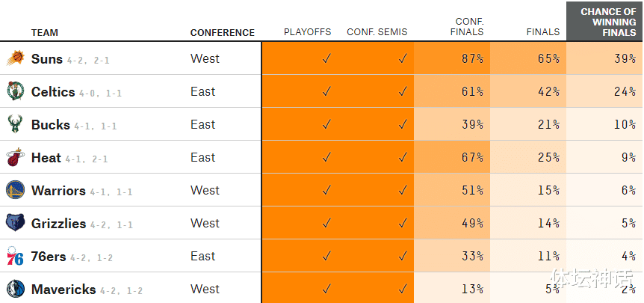The width and height of the screenshot is (644, 303).
Task: Open the Grizzlies team name link
Action: [x=58, y=223]
